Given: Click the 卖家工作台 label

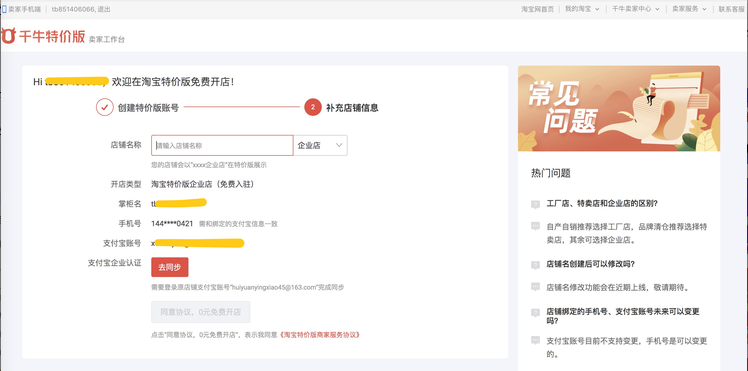Looking at the screenshot, I should (x=107, y=40).
